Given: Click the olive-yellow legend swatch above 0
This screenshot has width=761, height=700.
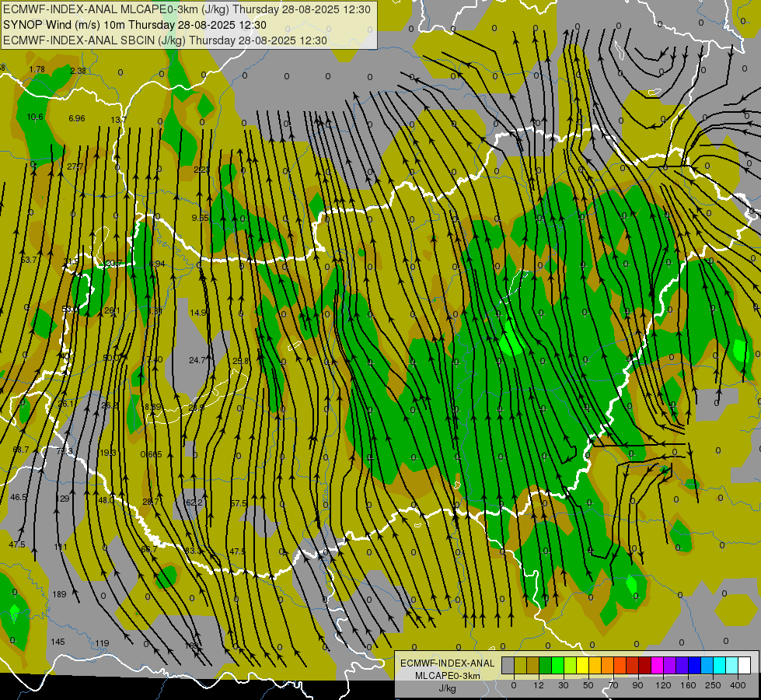Looking at the screenshot, I should [520, 666].
